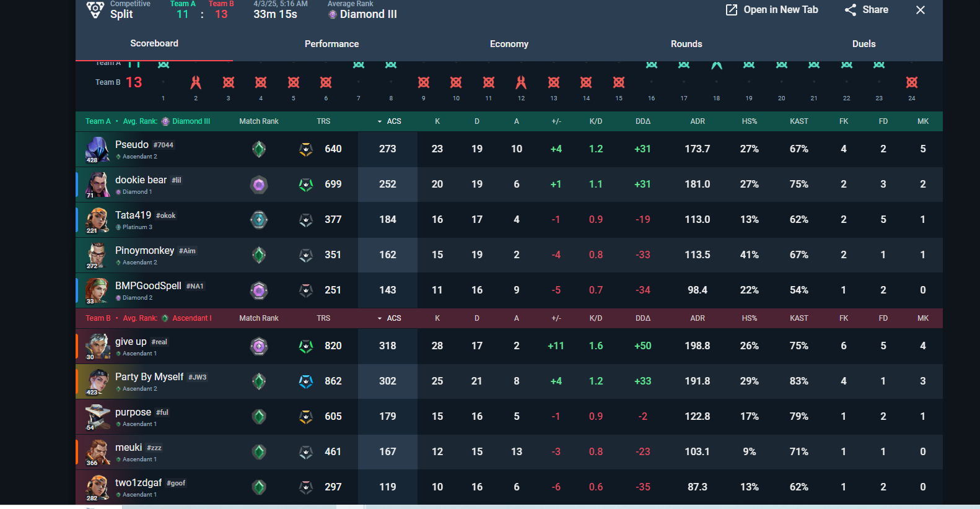Sort Team A by the K/D column header
This screenshot has width=980, height=509.
[x=596, y=121]
